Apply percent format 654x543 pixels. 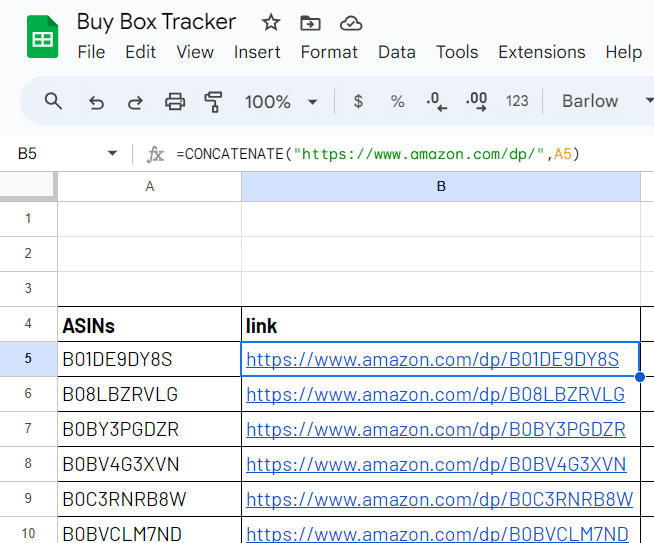coord(397,101)
